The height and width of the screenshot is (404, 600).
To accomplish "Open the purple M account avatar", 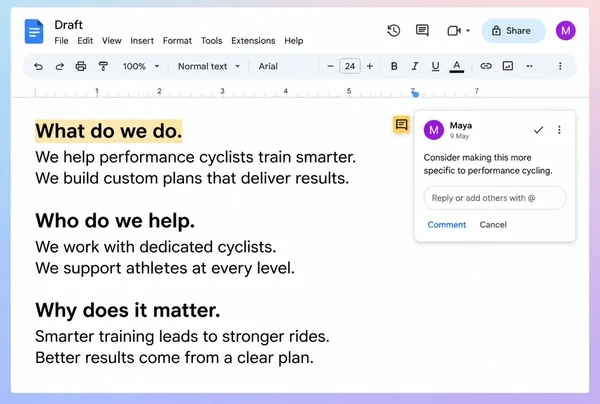I will click(566, 31).
